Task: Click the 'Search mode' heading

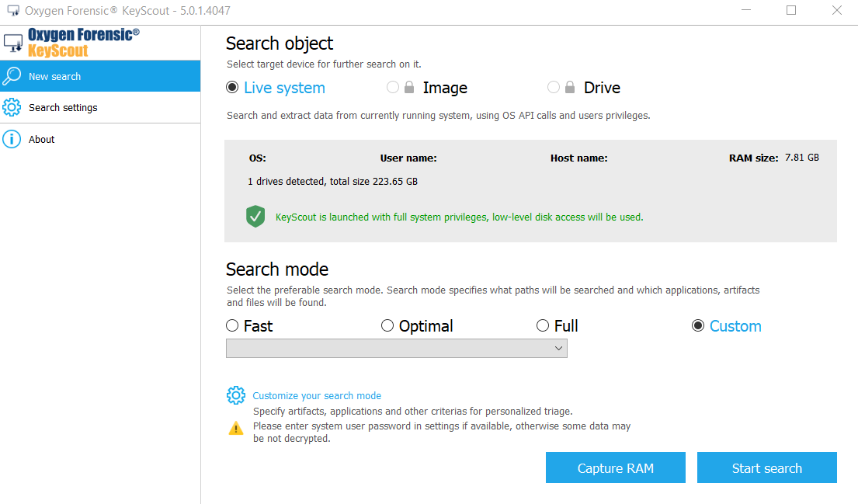Action: click(x=277, y=269)
